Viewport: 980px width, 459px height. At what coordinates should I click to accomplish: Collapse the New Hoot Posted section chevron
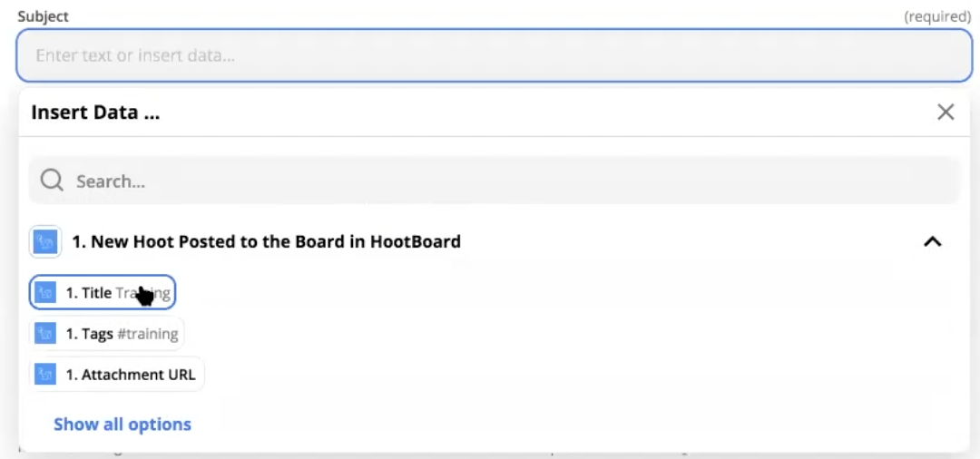[932, 242]
